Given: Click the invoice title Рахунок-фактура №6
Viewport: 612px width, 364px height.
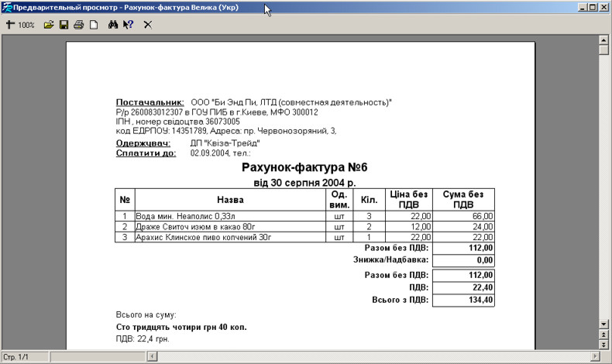Looking at the screenshot, I should [x=304, y=167].
